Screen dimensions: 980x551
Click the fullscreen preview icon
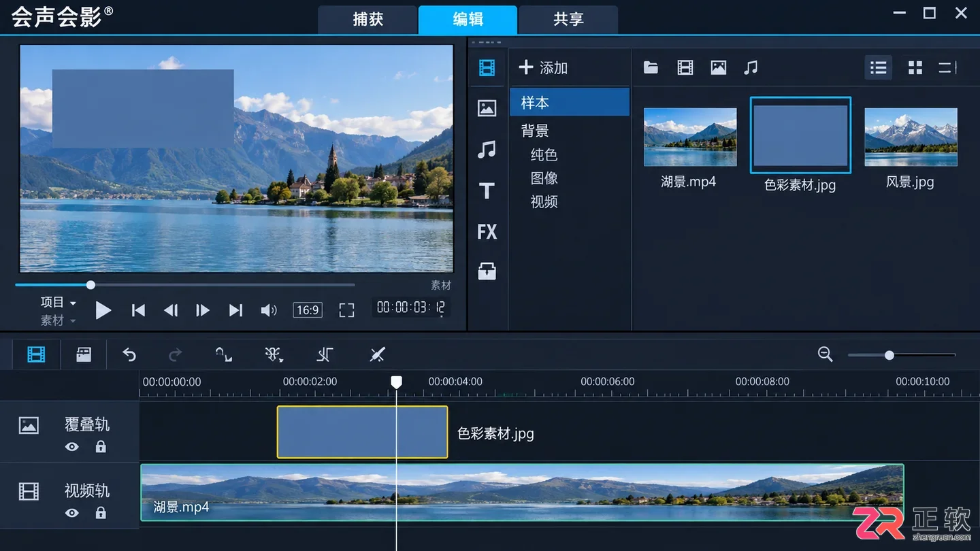[347, 310]
